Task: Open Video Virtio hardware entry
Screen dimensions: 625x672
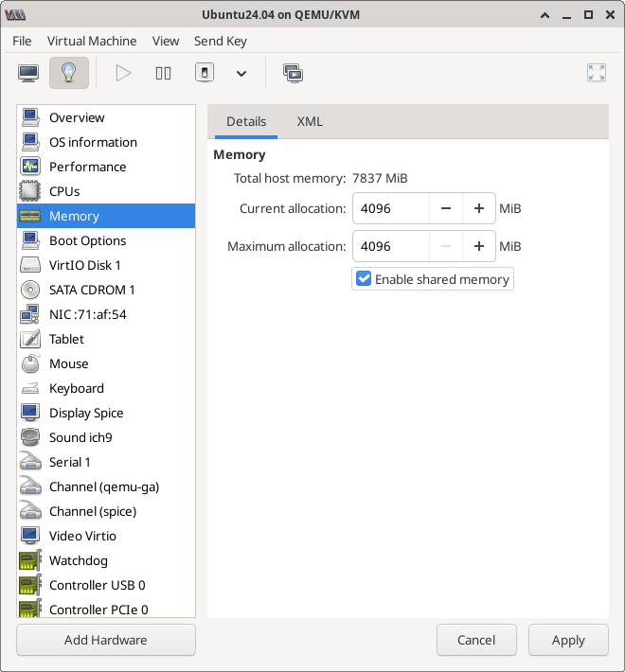Action: [x=82, y=536]
